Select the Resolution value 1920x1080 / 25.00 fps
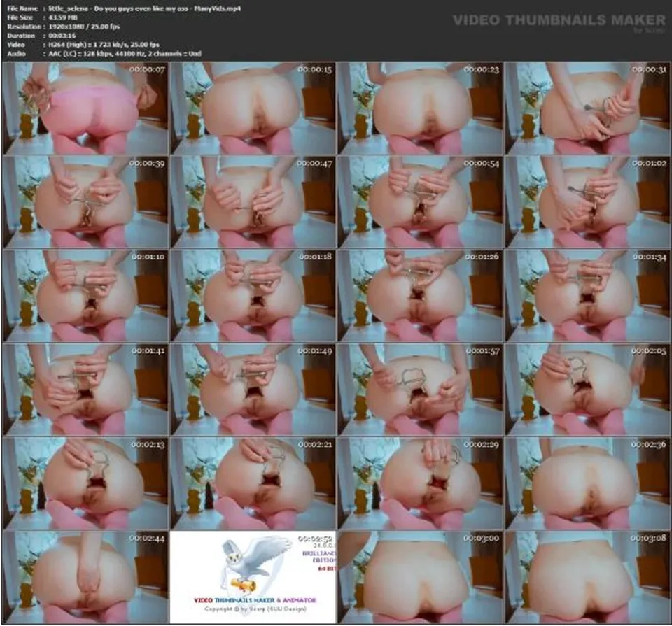 (x=85, y=27)
